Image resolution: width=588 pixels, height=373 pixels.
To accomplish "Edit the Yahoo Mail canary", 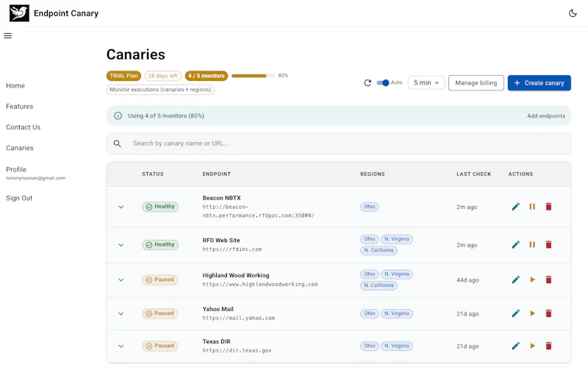I will (516, 313).
